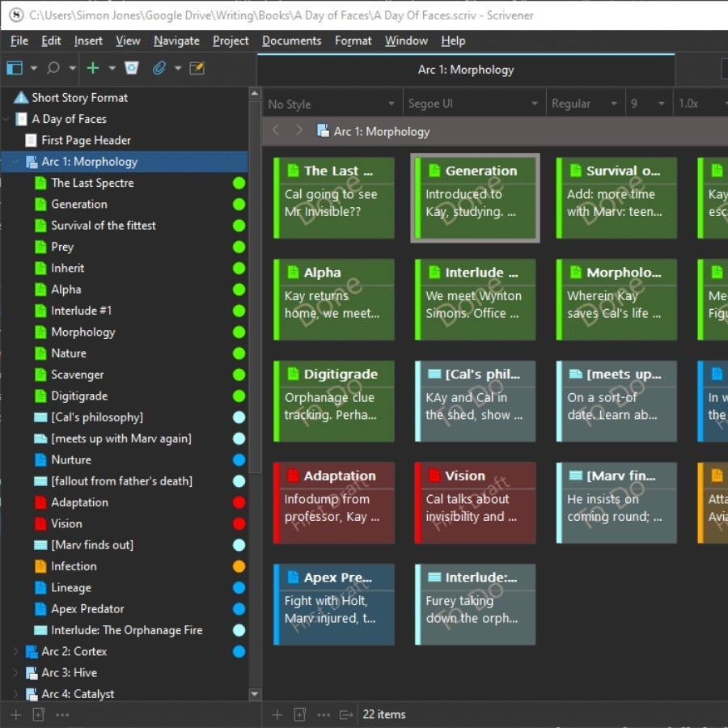Click the add-folder icon in binder footer
The height and width of the screenshot is (728, 728).
(38, 714)
